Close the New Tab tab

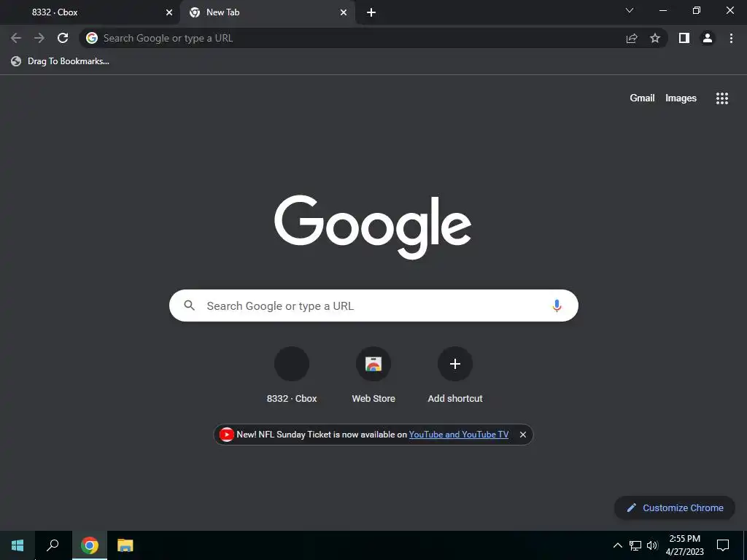coord(344,12)
